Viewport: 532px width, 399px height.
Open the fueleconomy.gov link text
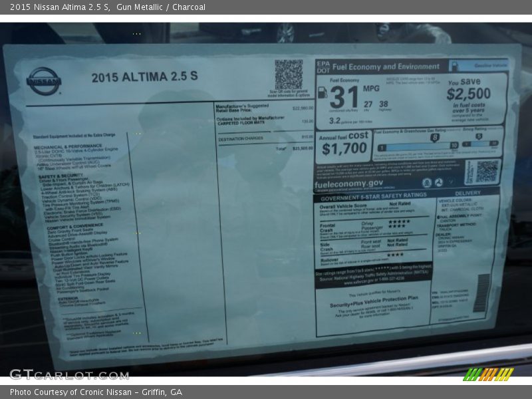tap(348, 184)
